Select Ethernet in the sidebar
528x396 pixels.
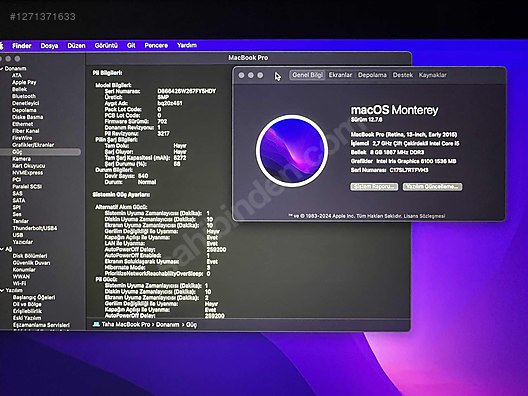pos(23,124)
